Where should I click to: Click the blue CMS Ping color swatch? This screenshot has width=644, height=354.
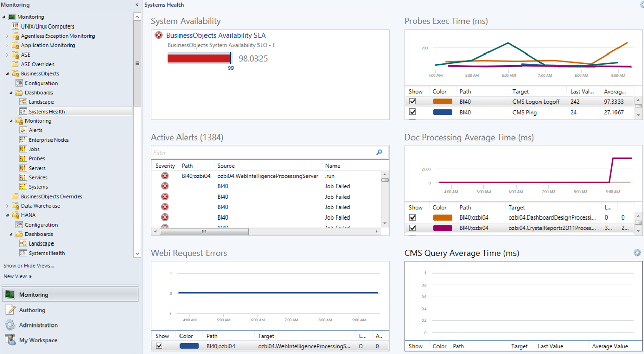(443, 112)
